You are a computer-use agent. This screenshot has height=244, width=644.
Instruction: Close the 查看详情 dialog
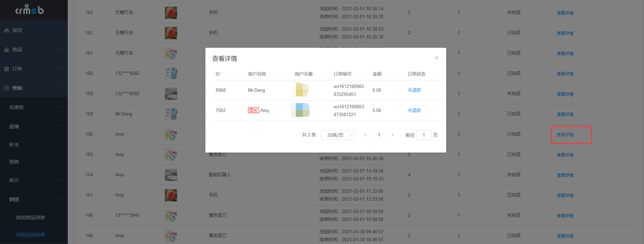(x=436, y=58)
